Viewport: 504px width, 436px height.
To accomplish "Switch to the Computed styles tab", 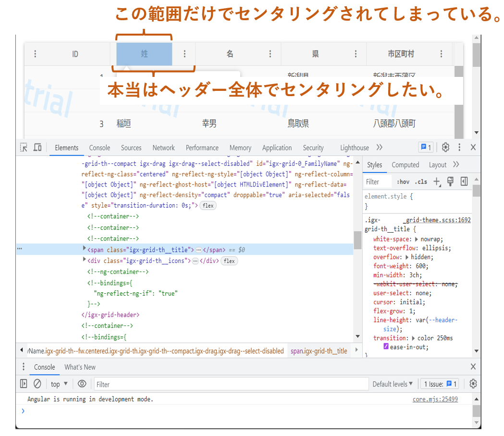I will click(405, 165).
